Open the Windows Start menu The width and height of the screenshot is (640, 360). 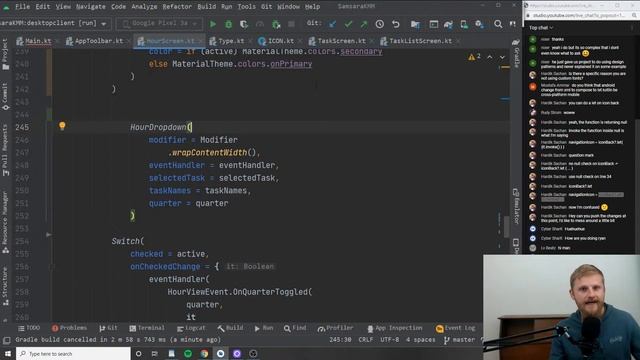point(8,353)
